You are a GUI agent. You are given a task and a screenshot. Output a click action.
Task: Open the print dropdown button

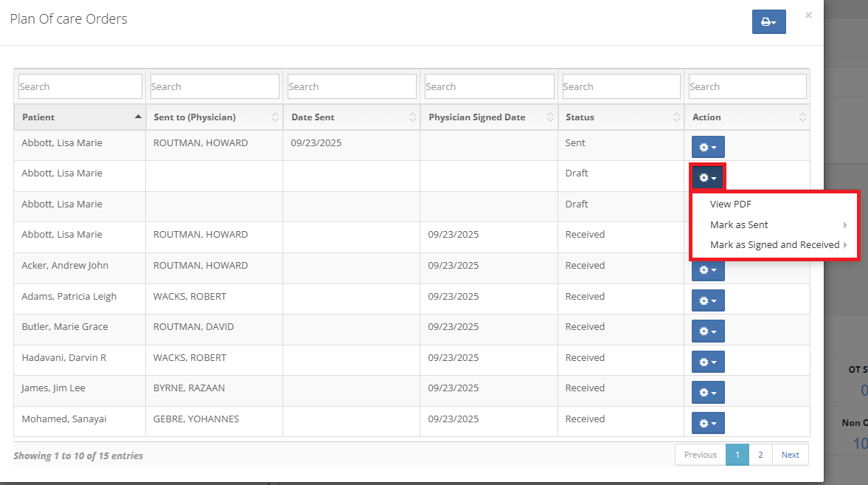[x=768, y=22]
